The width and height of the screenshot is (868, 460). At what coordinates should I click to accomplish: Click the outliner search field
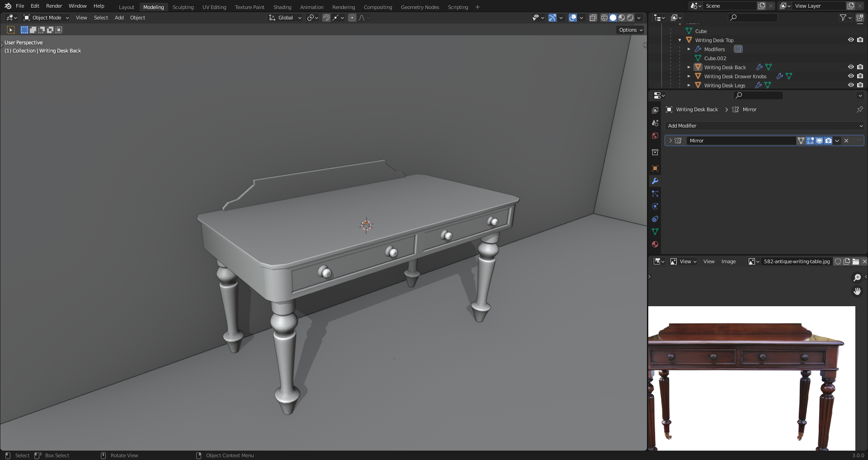point(753,18)
